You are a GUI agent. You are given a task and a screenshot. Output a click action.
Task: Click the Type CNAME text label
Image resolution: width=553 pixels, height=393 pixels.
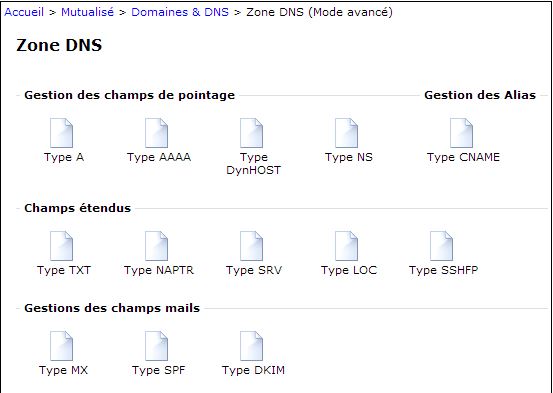[463, 157]
